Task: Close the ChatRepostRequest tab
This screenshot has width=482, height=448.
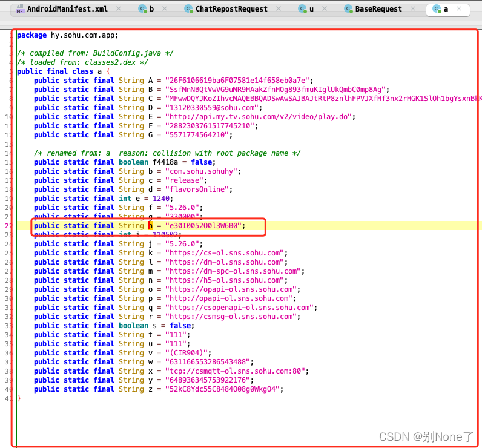Action: (279, 9)
